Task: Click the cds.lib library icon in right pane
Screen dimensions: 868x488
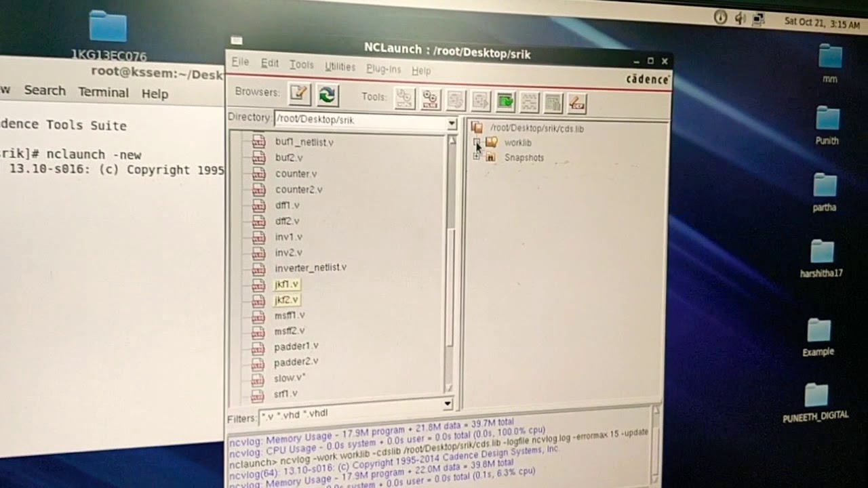Action: (477, 127)
